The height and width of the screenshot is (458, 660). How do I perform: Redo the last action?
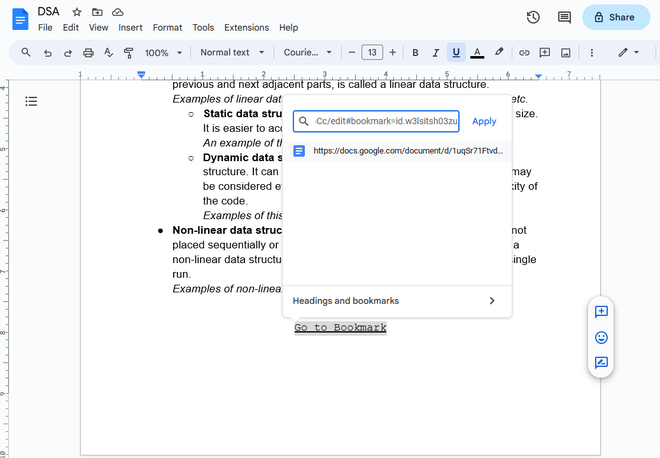68,53
